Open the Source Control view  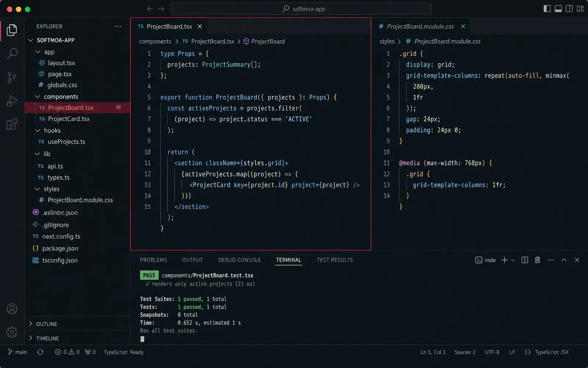tap(12, 77)
